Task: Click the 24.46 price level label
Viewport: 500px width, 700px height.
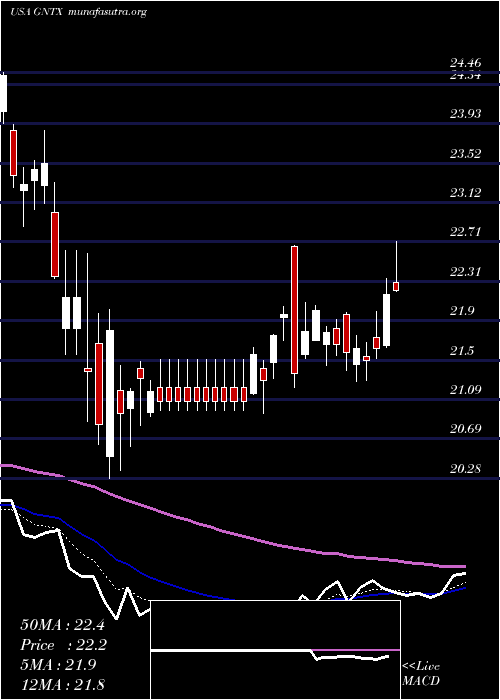Action: click(x=465, y=63)
